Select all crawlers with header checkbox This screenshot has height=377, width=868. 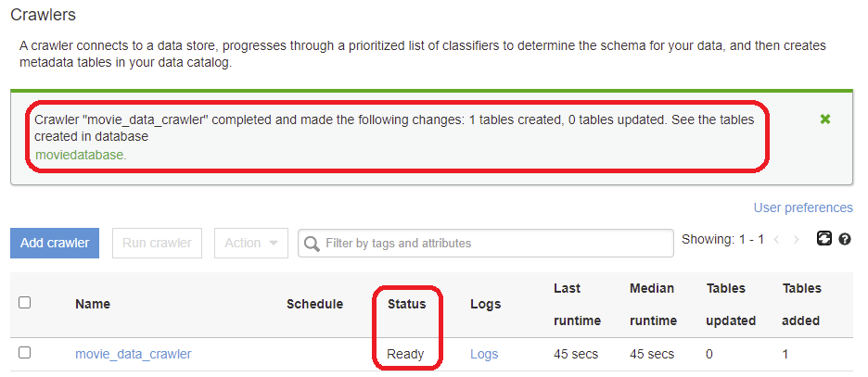(x=25, y=303)
